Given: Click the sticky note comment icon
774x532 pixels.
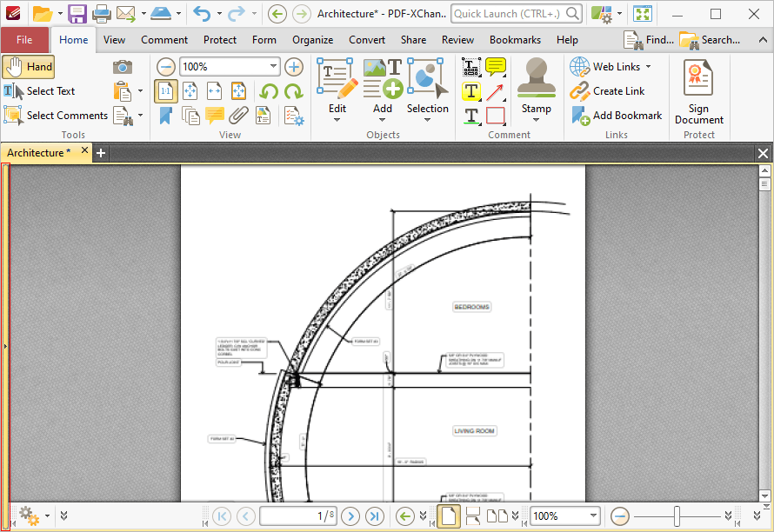Looking at the screenshot, I should tap(495, 67).
